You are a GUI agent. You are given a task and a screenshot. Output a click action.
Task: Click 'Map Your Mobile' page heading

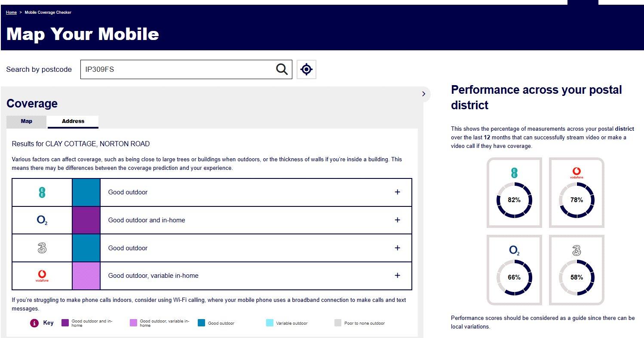click(x=83, y=34)
